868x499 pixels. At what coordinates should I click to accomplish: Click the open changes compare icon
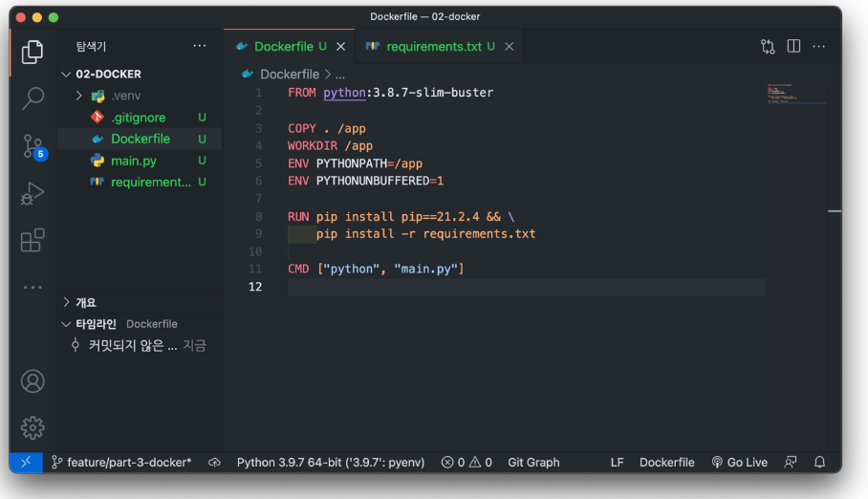768,47
